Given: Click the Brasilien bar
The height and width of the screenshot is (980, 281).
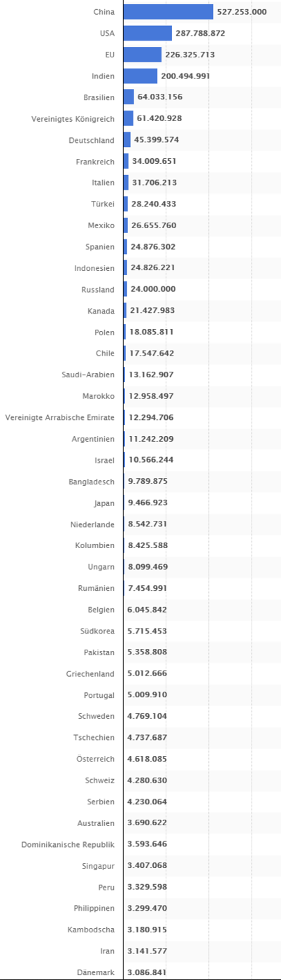Looking at the screenshot, I should tap(129, 97).
